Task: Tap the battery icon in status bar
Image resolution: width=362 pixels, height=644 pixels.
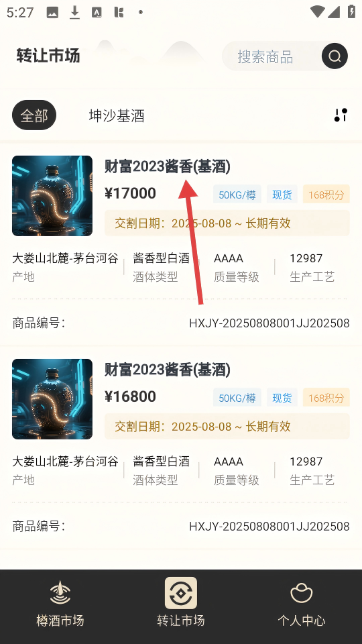Action: pos(351,11)
